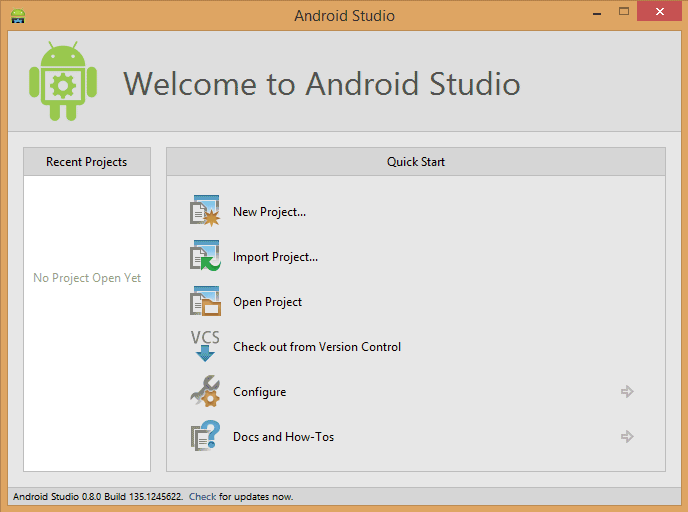This screenshot has width=688, height=512.
Task: Click the 'Welcome to Android Studio' heading
Action: [322, 83]
